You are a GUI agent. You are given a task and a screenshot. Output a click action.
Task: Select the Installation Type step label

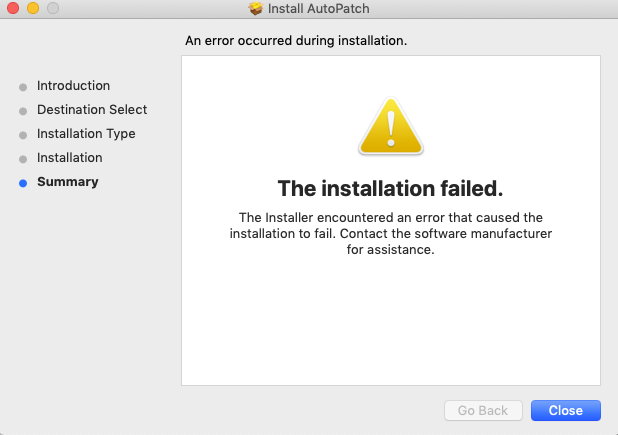[x=86, y=134]
